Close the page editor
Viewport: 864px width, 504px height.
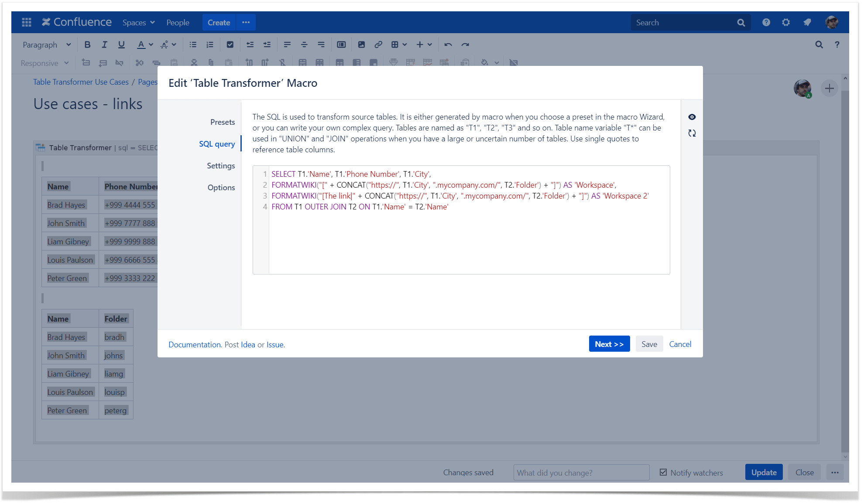[805, 473]
